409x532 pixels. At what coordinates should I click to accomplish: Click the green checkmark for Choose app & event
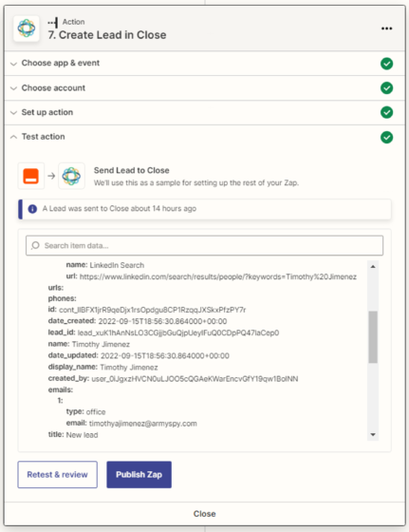click(386, 64)
